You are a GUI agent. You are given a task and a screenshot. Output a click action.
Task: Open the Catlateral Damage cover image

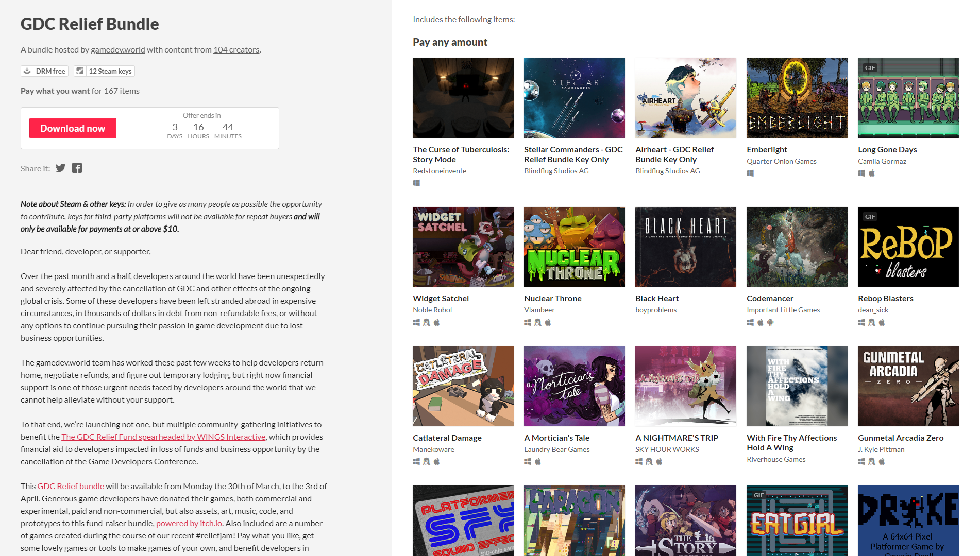(x=463, y=386)
